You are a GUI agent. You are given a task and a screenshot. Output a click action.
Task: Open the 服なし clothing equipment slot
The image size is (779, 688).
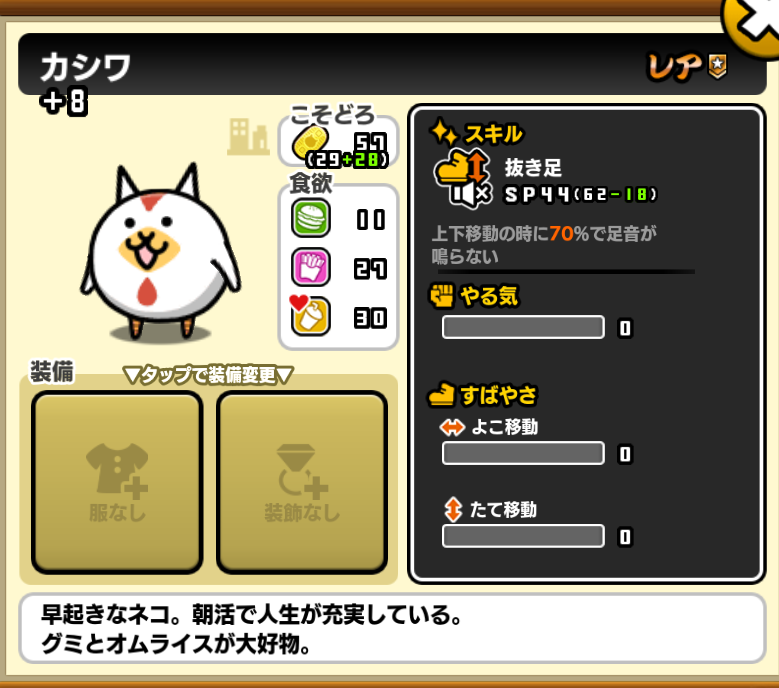(117, 482)
